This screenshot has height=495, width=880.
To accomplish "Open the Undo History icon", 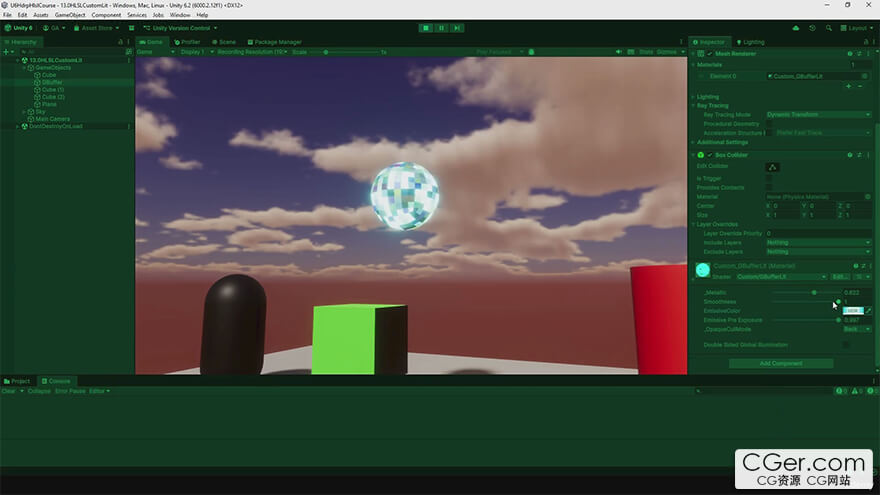I will [812, 28].
